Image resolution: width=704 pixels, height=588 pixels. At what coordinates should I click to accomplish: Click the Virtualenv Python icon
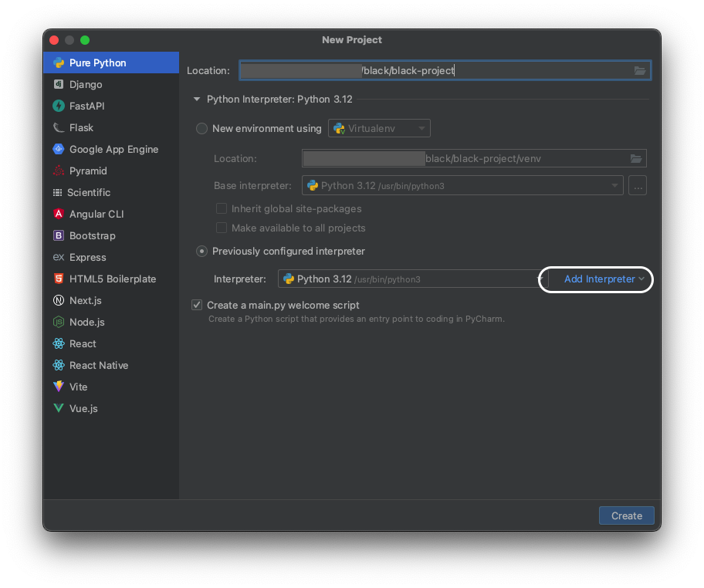pos(339,129)
